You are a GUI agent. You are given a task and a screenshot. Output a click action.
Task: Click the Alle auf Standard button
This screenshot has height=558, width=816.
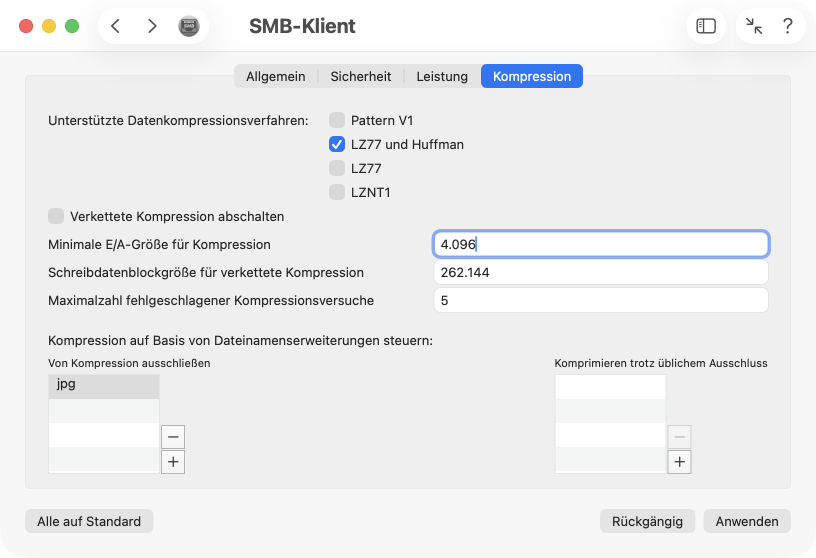pyautogui.click(x=89, y=521)
